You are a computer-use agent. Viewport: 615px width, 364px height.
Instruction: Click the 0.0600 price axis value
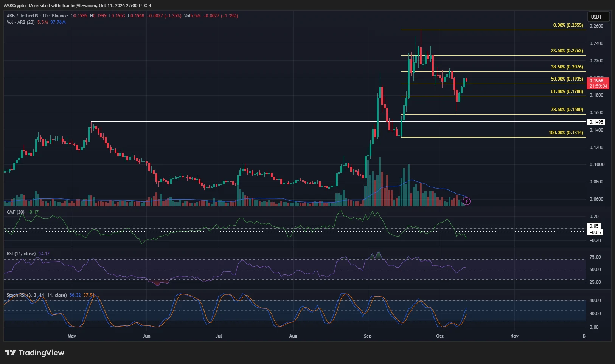(596, 199)
